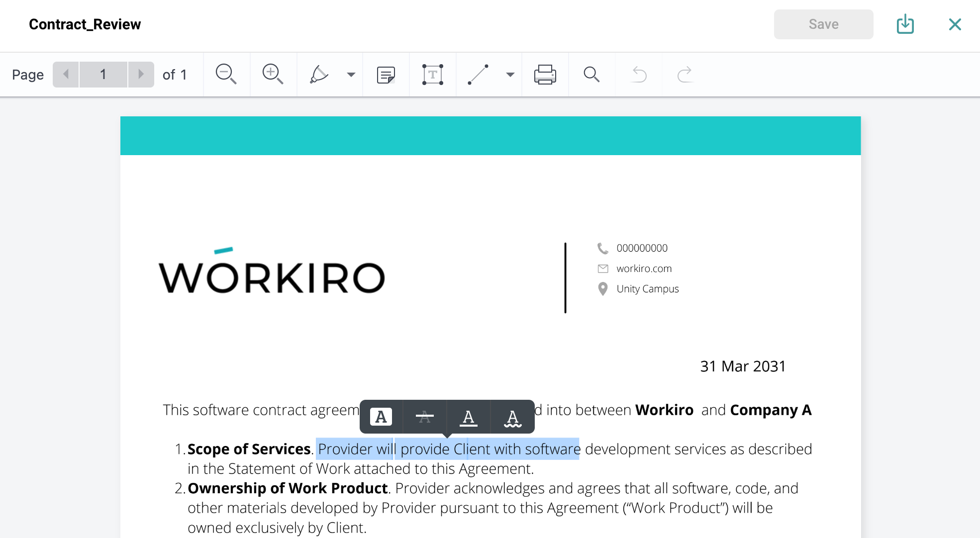This screenshot has width=980, height=538.
Task: Go to next page arrow
Action: click(x=141, y=74)
